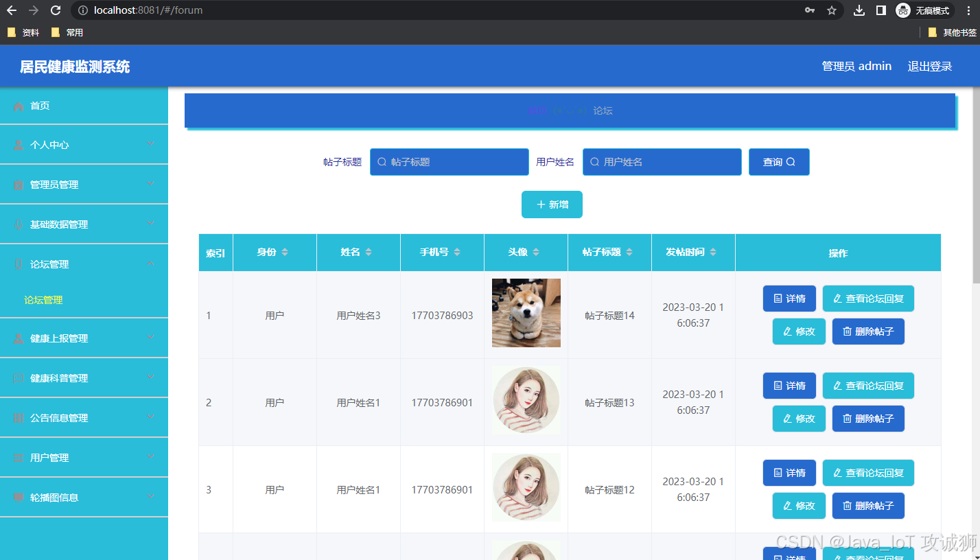Select 论坛管理 submenu item in yellow
The height and width of the screenshot is (560, 980).
[43, 300]
